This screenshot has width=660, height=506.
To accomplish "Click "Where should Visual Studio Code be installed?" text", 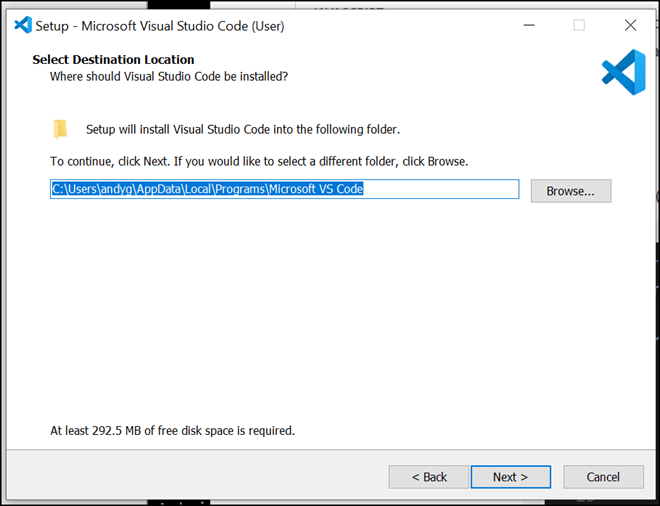I will click(x=169, y=76).
